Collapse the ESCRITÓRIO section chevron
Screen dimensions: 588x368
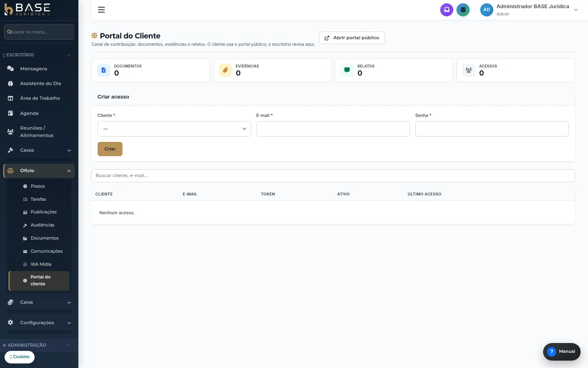click(69, 55)
